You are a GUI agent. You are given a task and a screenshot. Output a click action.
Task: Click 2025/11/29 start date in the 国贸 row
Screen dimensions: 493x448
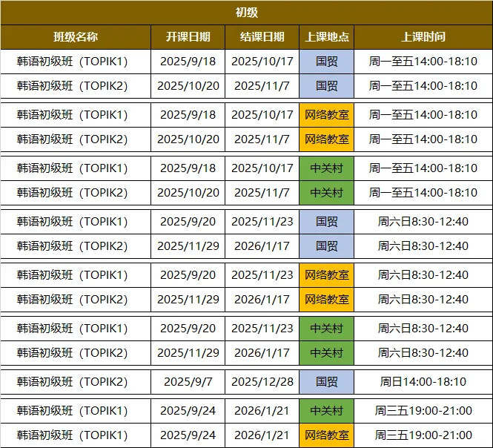pyautogui.click(x=188, y=246)
